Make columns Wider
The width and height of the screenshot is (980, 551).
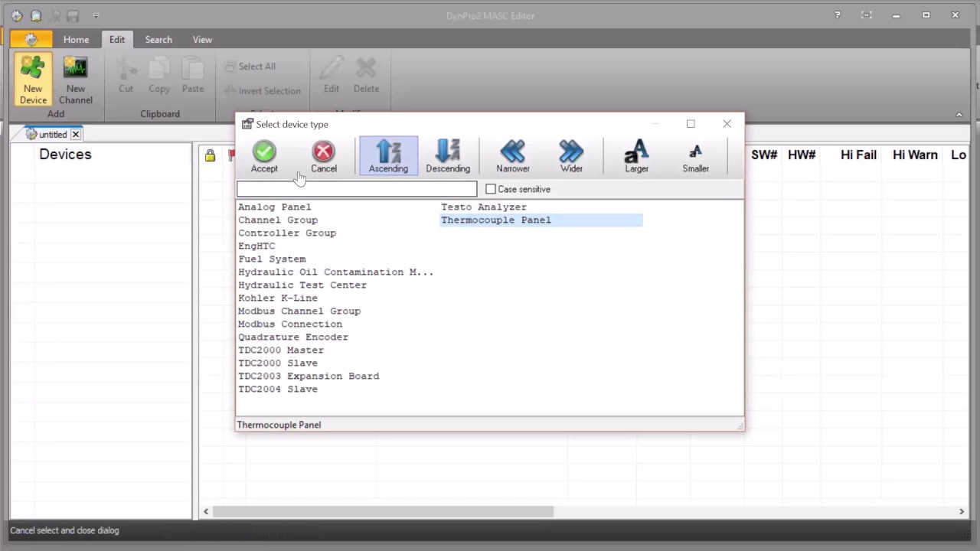pyautogui.click(x=571, y=156)
